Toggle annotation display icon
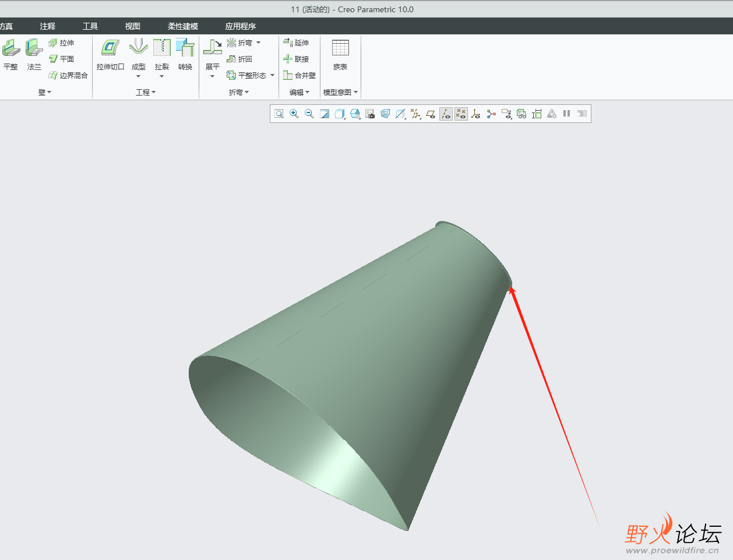Image resolution: width=733 pixels, height=560 pixels. tap(506, 114)
